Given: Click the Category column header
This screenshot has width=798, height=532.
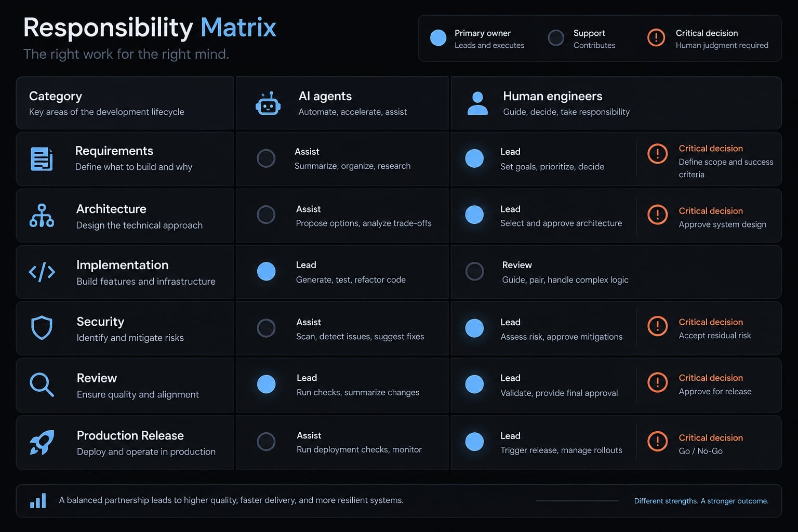Looking at the screenshot, I should coord(56,96).
